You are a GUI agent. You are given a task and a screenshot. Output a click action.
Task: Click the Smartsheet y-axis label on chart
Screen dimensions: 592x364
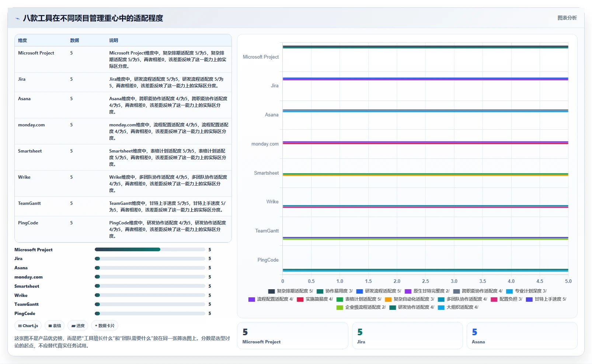click(x=266, y=173)
